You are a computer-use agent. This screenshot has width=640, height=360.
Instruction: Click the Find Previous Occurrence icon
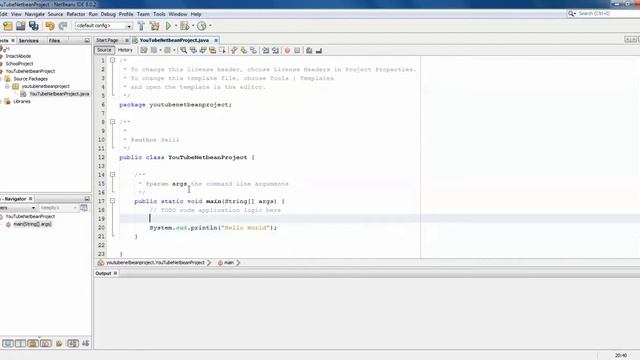tap(193, 50)
